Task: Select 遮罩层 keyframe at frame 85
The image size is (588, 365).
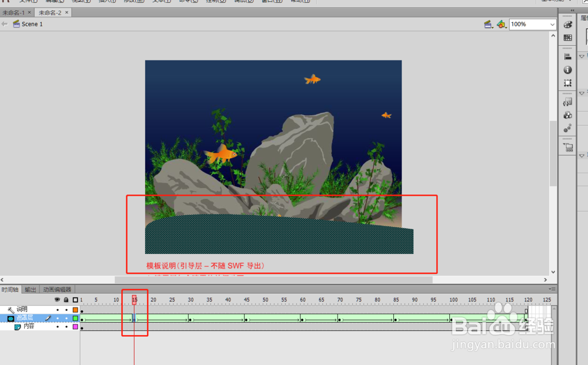Action: point(395,319)
